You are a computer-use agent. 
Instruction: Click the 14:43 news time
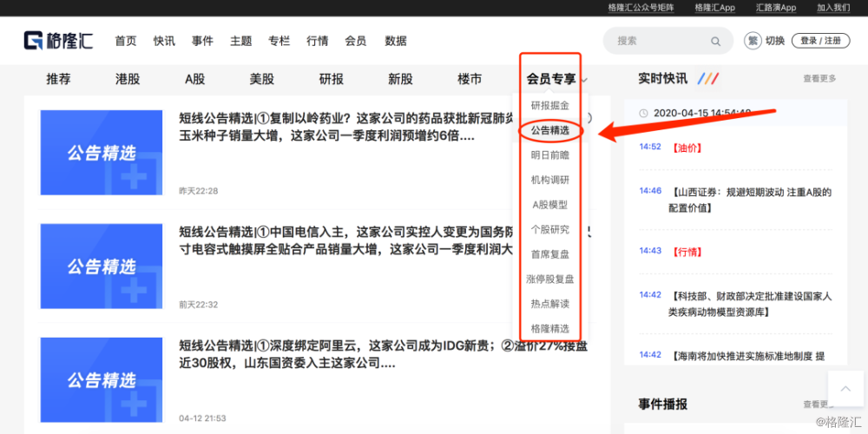click(650, 251)
